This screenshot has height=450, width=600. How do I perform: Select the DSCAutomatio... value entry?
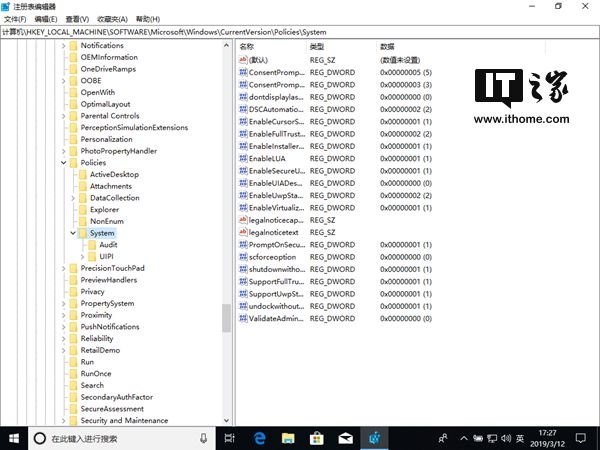point(276,109)
